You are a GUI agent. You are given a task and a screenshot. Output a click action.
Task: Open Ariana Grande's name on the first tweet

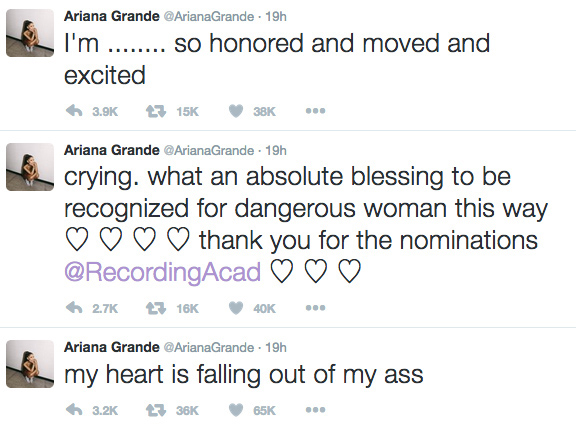click(112, 17)
